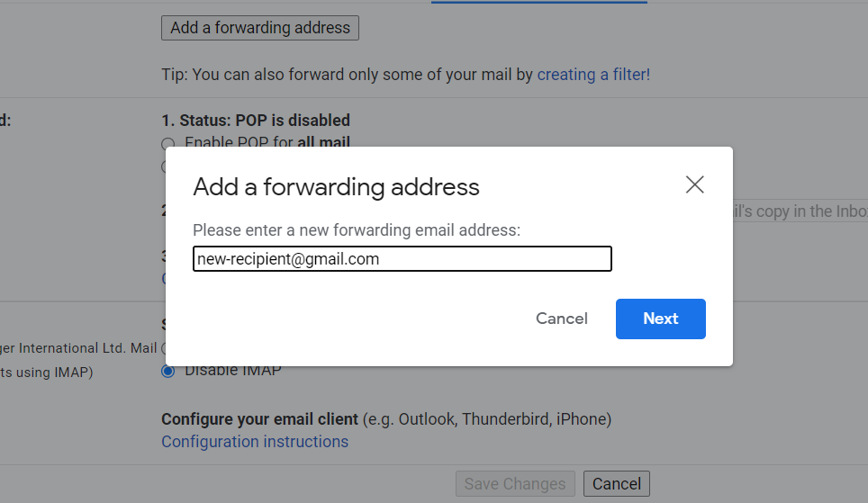Click the "using IMAP)" label text

tap(54, 373)
